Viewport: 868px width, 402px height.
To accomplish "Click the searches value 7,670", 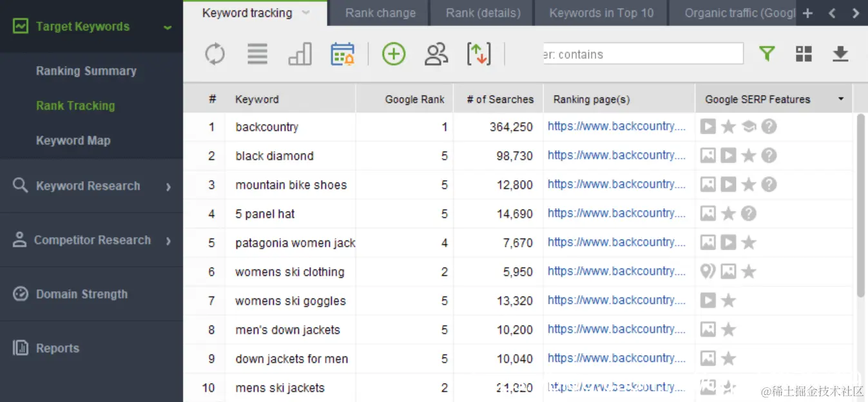I will [518, 242].
